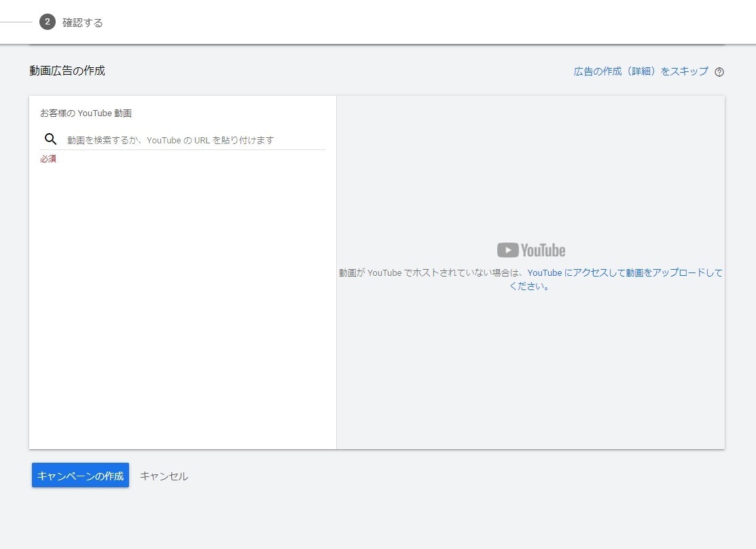
Task: Click 動画広告の作成 heading text
Action: (x=67, y=71)
